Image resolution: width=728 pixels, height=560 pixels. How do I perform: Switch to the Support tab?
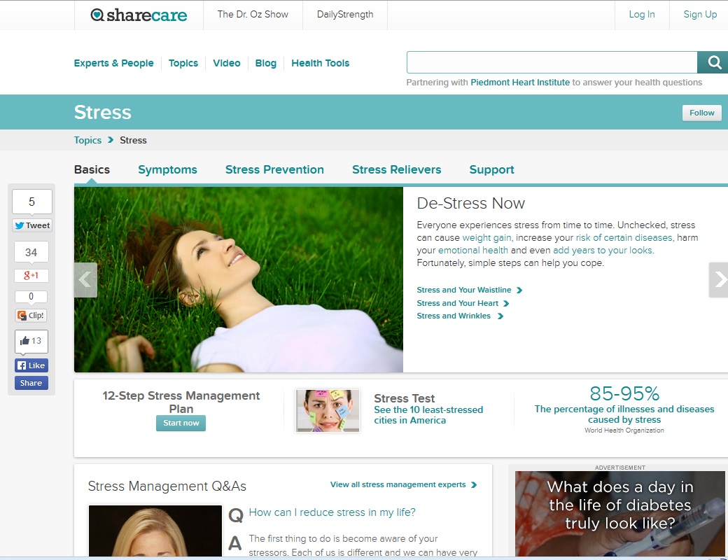click(x=491, y=170)
